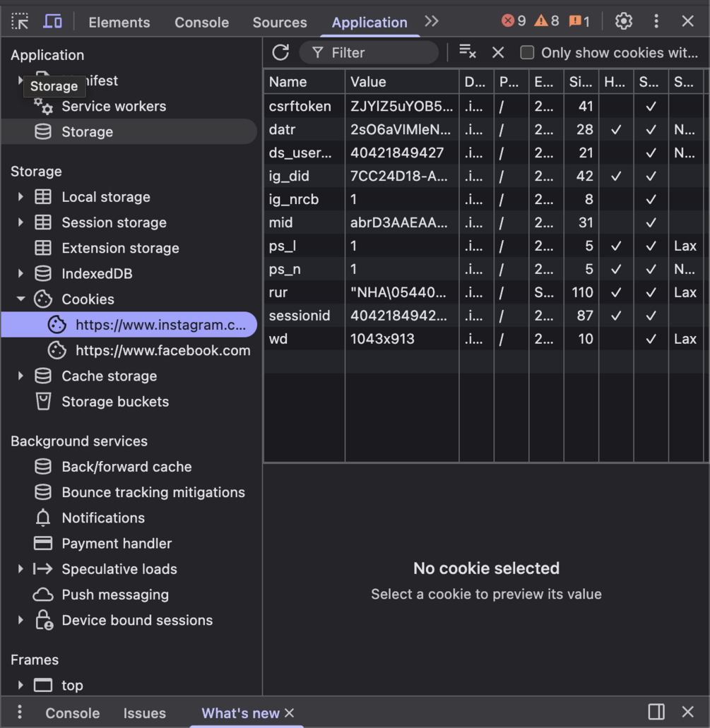Screen dimensions: 710x728
Task: Select the csrftoken cookie row
Action: click(x=483, y=107)
